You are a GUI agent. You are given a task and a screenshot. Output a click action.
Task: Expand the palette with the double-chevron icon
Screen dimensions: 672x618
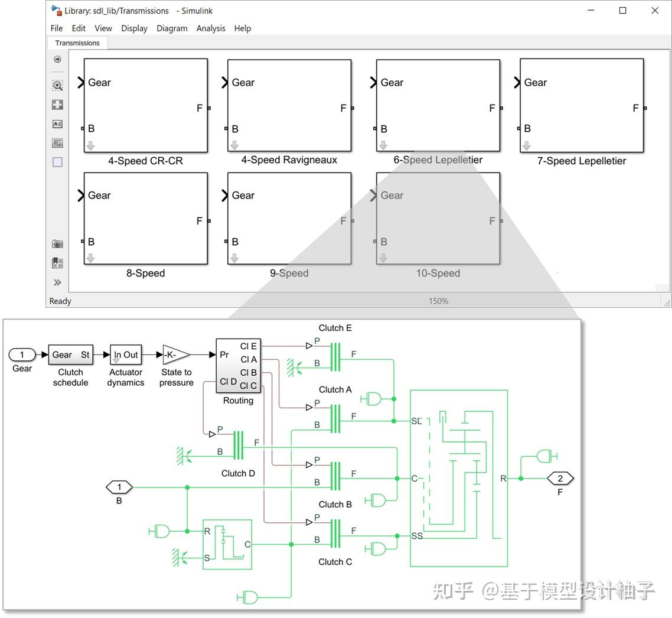(x=57, y=282)
